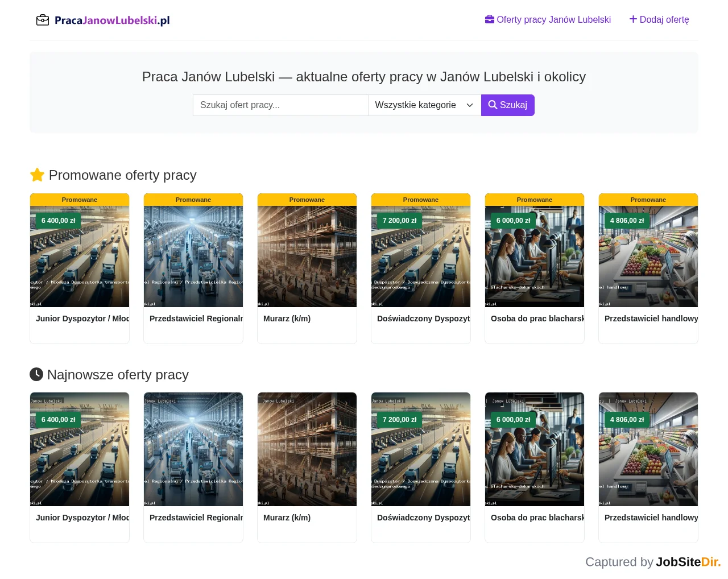Click the 6 000,00 zł promoted salary badge

[514, 221]
